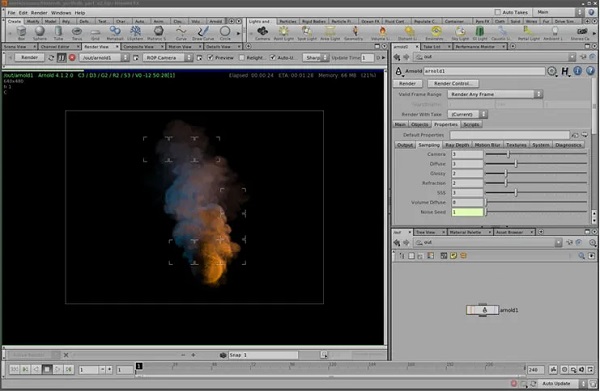Select the Metaball shelf tool

click(x=115, y=33)
